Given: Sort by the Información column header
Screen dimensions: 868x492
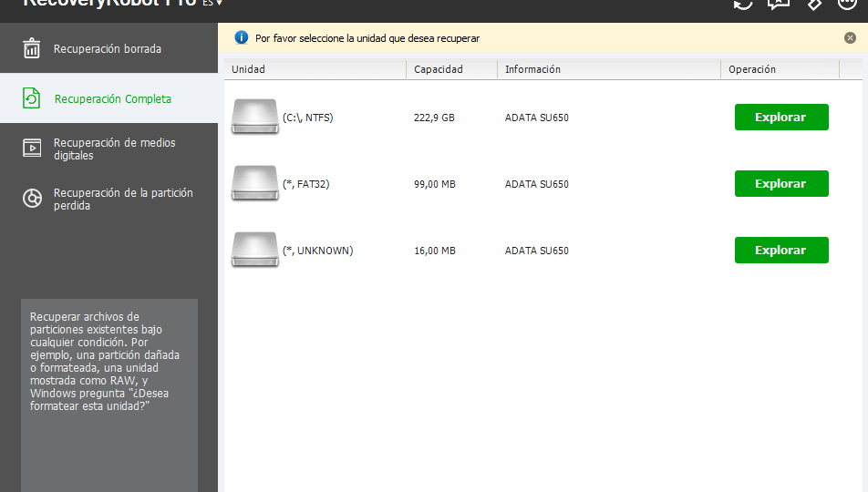Looking at the screenshot, I should (609, 69).
